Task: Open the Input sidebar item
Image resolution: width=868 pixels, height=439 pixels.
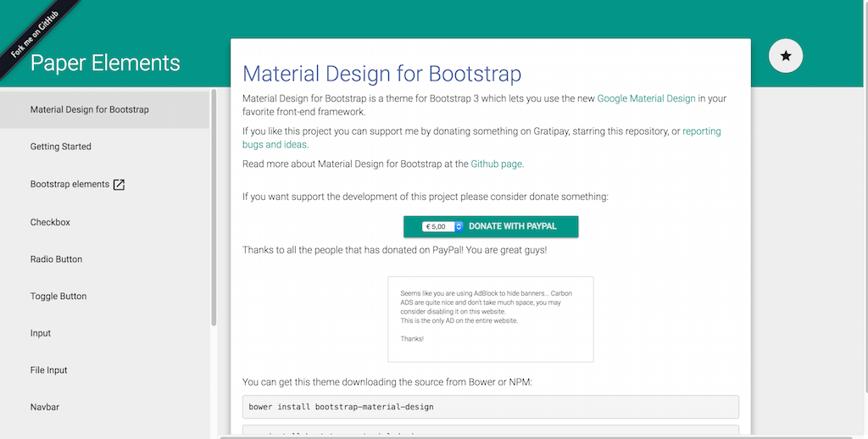Action: (41, 333)
